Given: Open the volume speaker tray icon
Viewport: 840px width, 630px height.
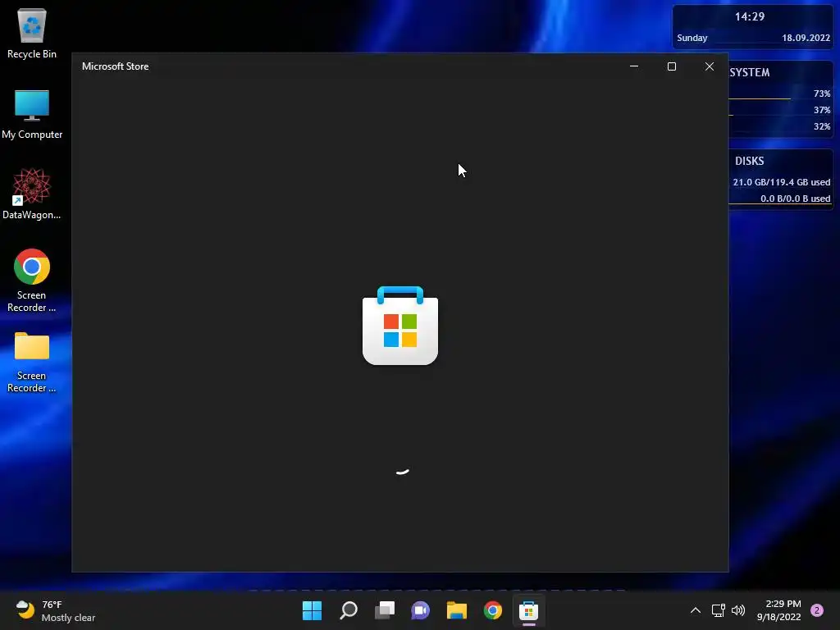Looking at the screenshot, I should (x=738, y=610).
